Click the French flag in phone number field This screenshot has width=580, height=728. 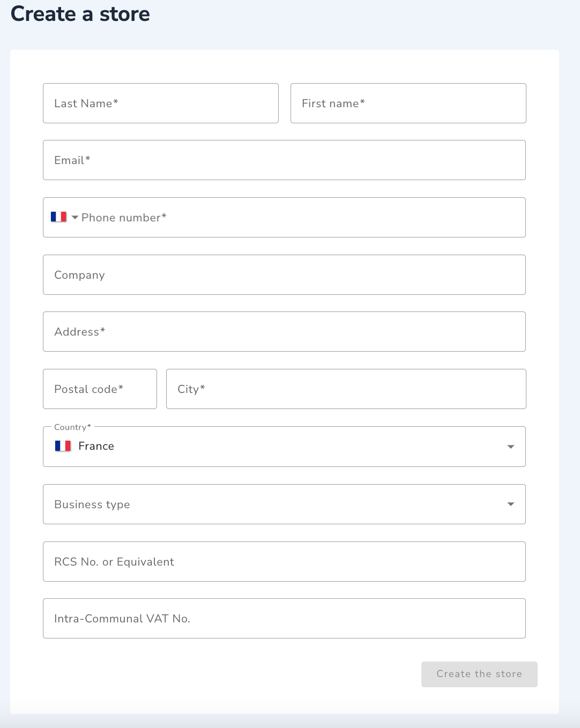(x=58, y=217)
